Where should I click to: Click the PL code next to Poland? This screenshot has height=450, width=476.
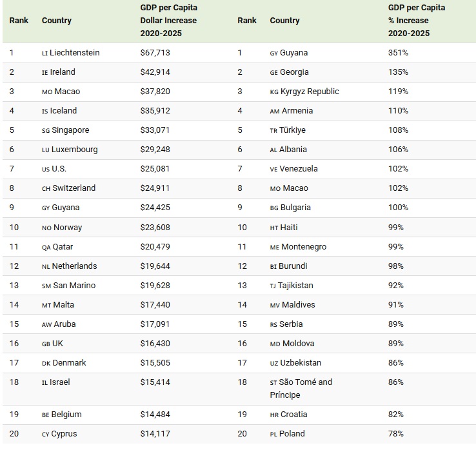(x=273, y=434)
